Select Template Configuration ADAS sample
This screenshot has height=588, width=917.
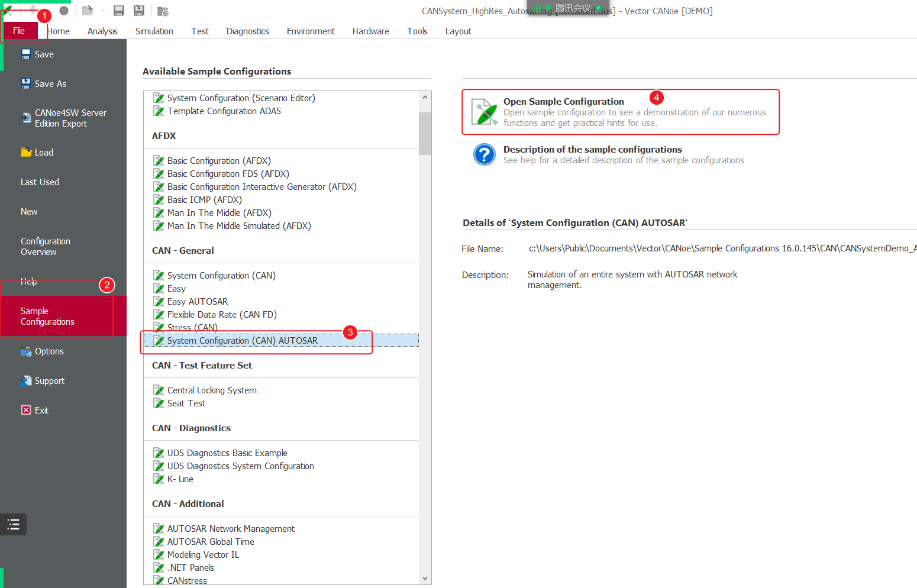[x=224, y=111]
